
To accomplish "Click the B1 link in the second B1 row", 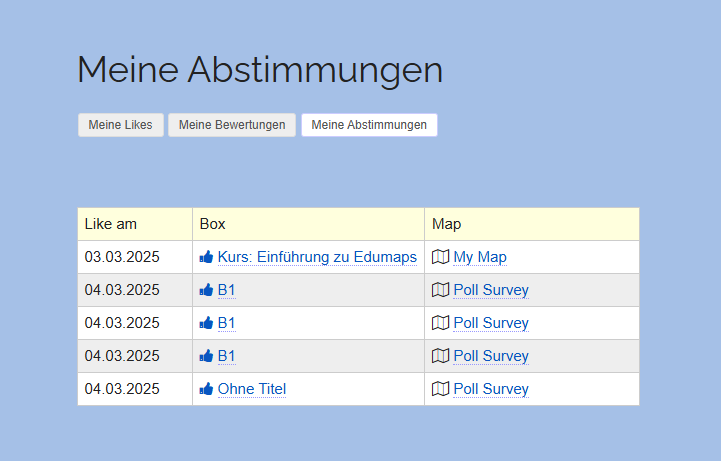I will click(227, 323).
